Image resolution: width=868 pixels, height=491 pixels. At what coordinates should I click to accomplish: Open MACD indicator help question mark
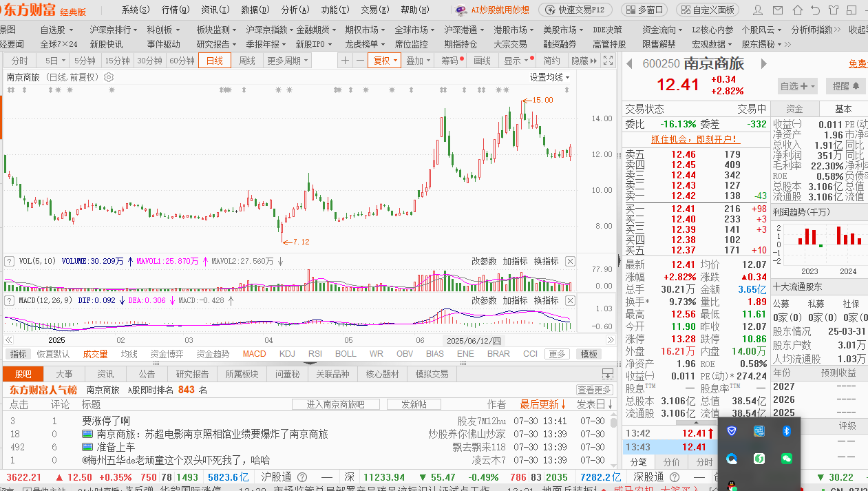(x=9, y=300)
